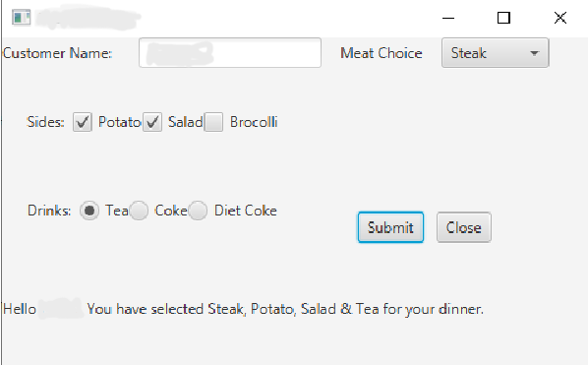
Task: Click the Potato checkbox label text
Action: (120, 122)
